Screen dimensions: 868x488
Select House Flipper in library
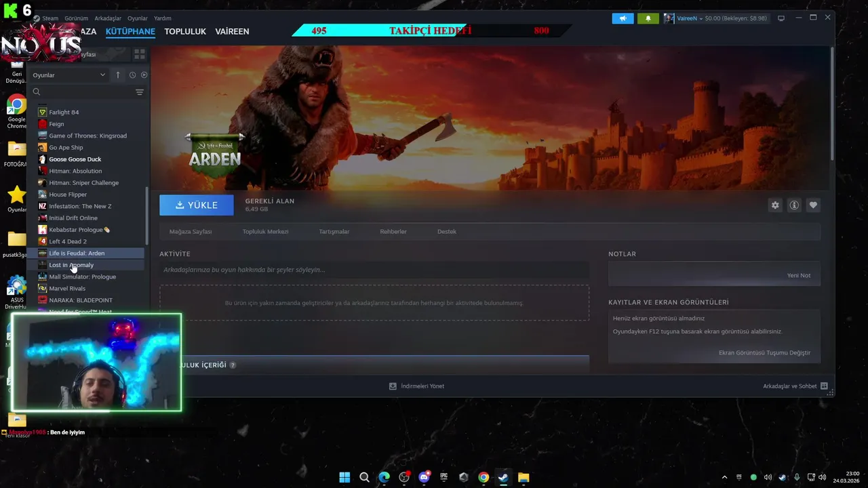[68, 195]
